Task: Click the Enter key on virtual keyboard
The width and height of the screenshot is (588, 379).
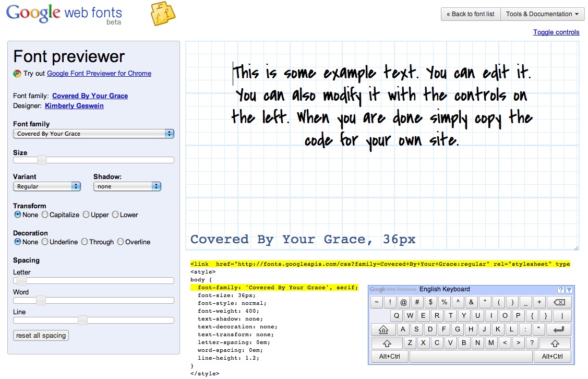Action: point(559,329)
